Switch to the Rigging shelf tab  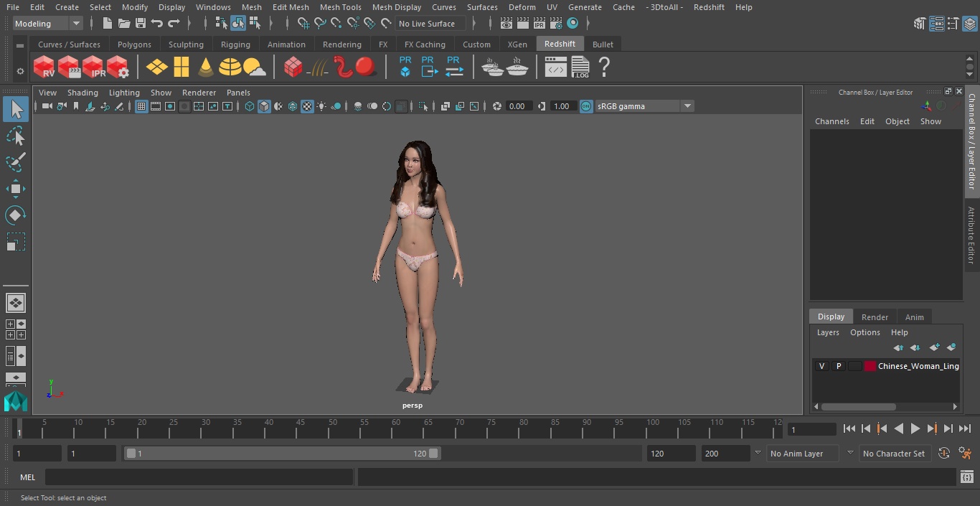235,44
